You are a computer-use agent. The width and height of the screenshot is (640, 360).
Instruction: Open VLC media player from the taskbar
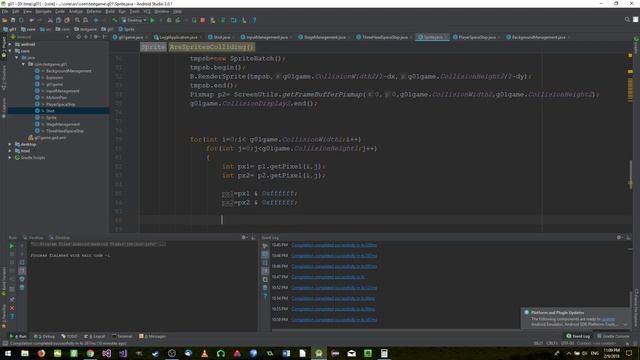click(204, 353)
